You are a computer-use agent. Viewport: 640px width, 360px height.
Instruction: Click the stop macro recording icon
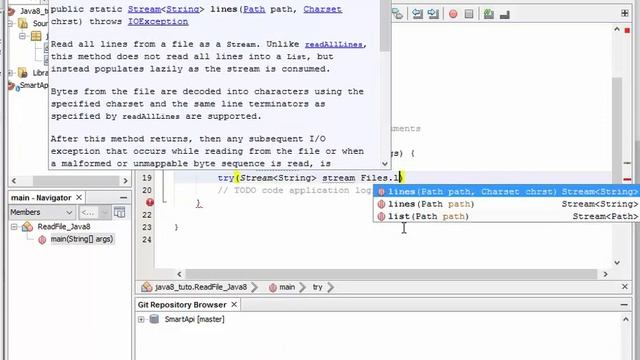tap(469, 14)
